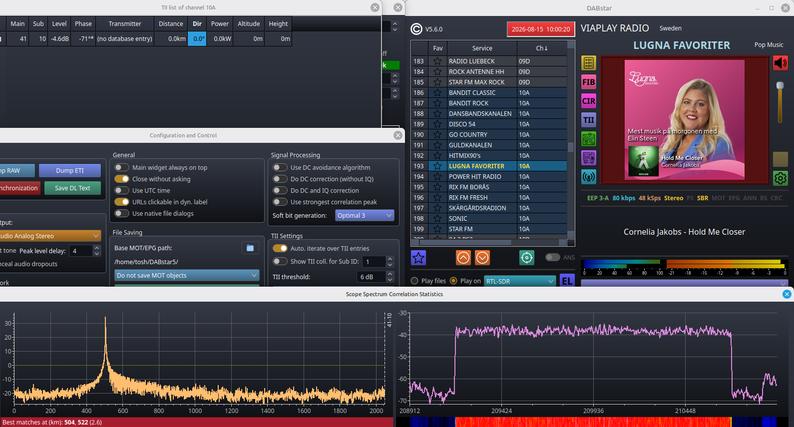Mute audio with red speaker icon

[780, 63]
